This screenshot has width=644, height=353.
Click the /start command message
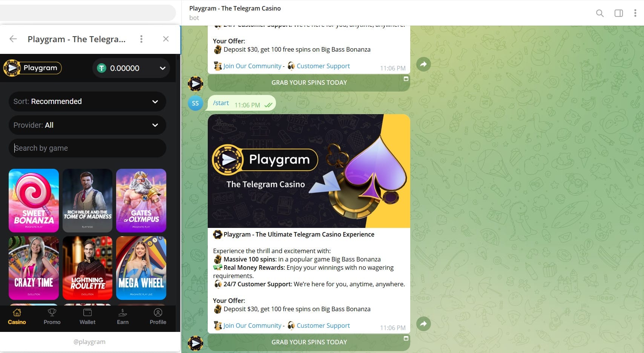221,103
